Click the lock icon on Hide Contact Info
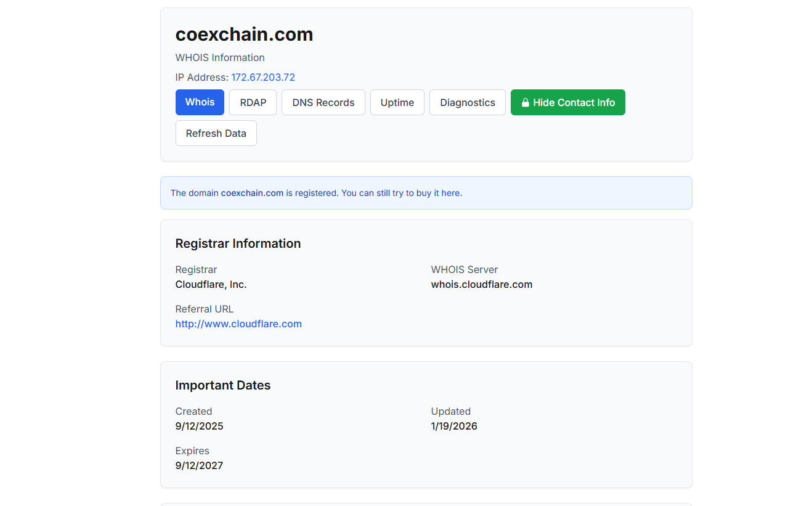Screen dimensions: 812x506 (526, 103)
